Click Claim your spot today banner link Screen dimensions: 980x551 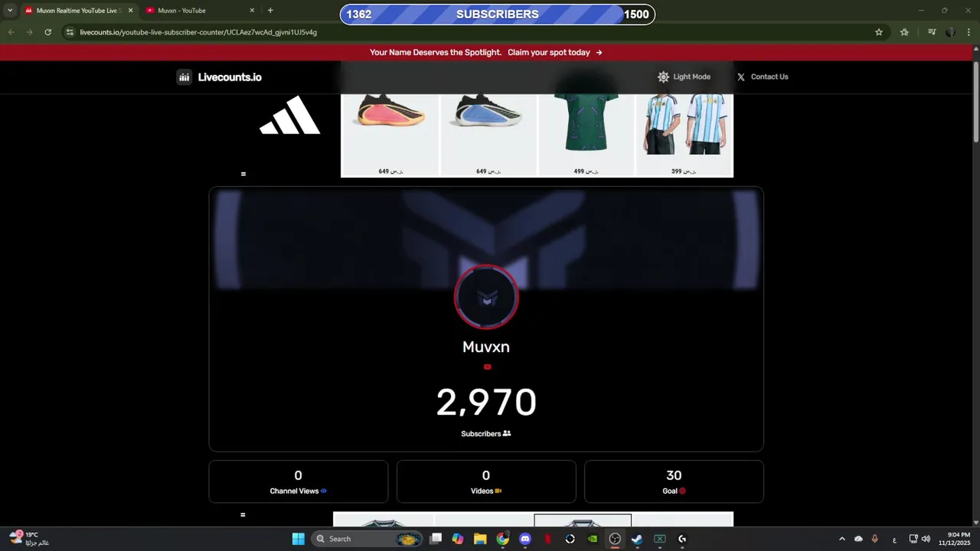549,53
